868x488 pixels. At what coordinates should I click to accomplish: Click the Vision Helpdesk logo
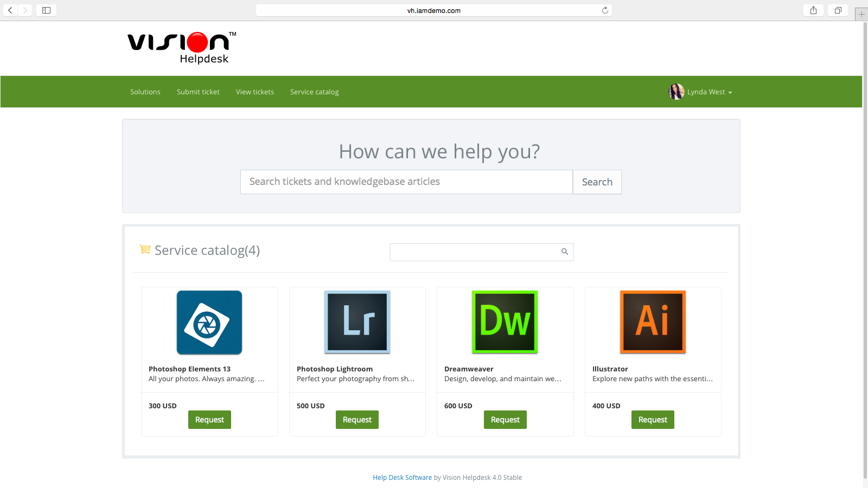182,48
